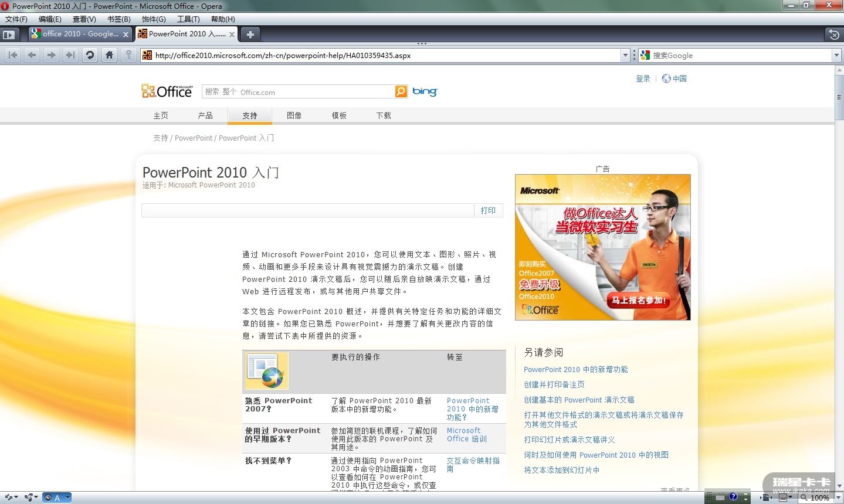Click the 何时及如何使用 PowerPoint 2010 中的视图 link
This screenshot has width=844, height=504.
click(596, 455)
